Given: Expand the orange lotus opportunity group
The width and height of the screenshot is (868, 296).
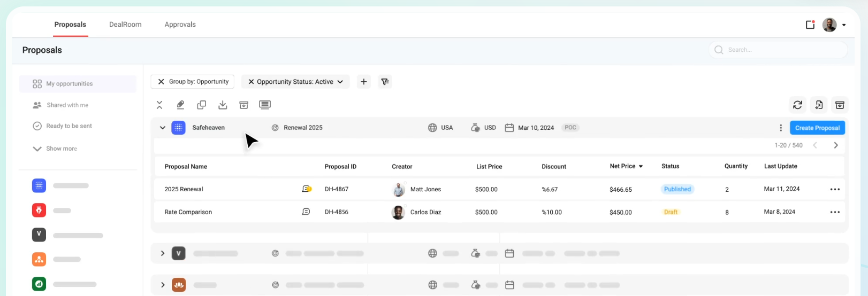Looking at the screenshot, I should point(163,285).
